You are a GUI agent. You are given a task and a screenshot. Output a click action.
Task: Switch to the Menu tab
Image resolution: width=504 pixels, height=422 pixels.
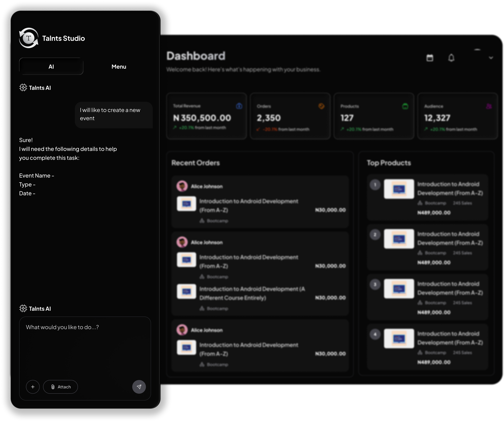119,66
